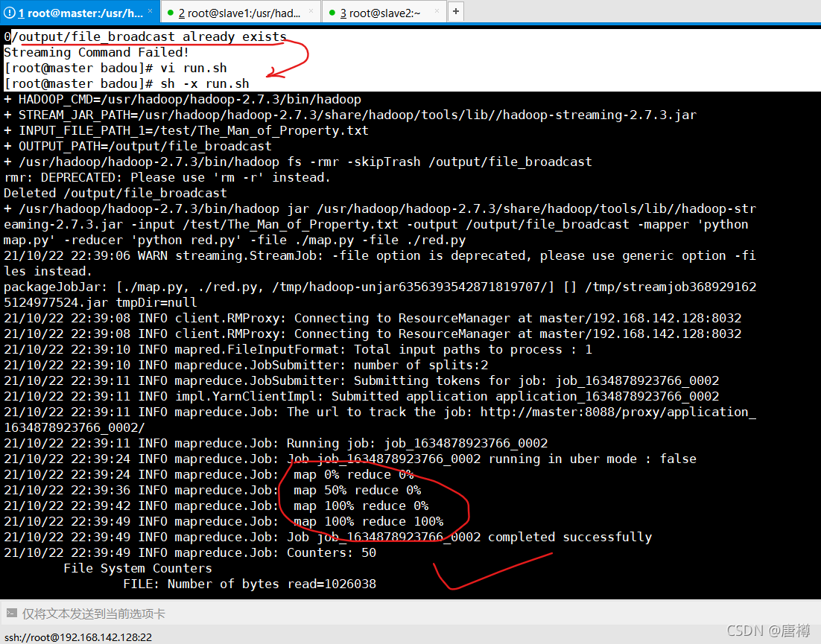The image size is (821, 644).
Task: Click the 'Submitting tokens for job' line
Action: point(361,381)
